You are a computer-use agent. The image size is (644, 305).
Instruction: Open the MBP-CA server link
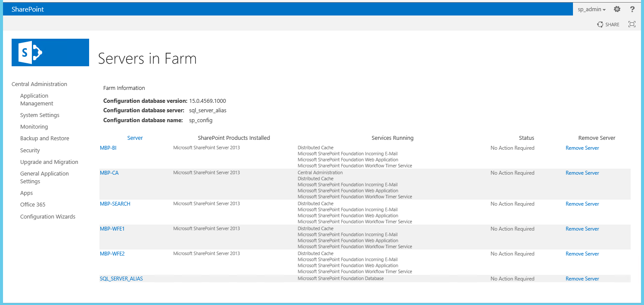click(x=109, y=173)
